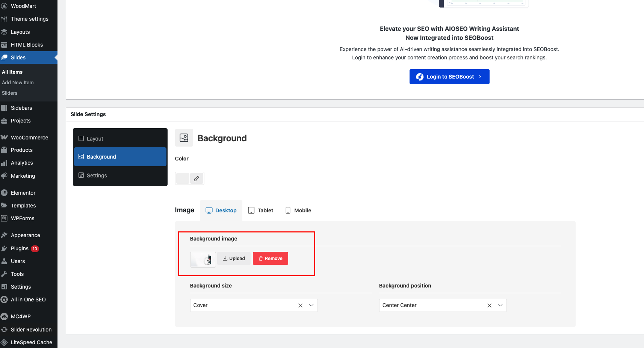Click the WooCommerce icon
644x348 pixels.
point(4,138)
